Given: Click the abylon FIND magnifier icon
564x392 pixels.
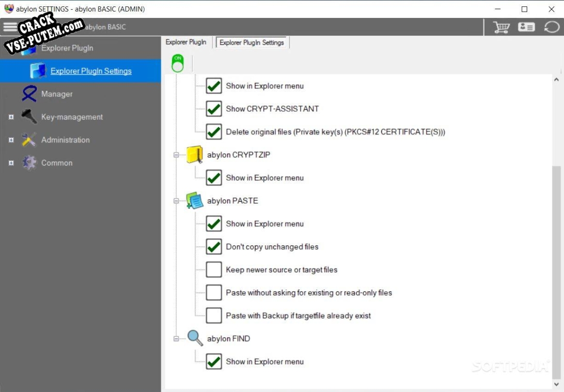Looking at the screenshot, I should pyautogui.click(x=195, y=338).
